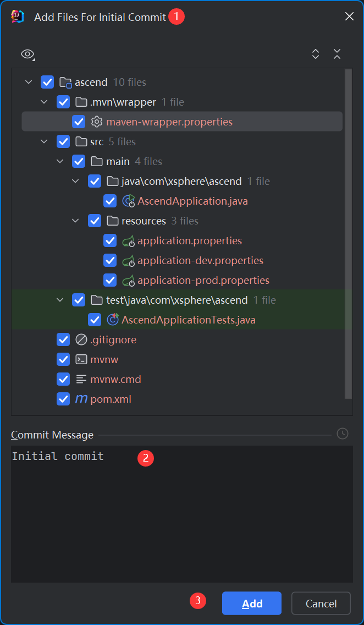This screenshot has width=364, height=625.
Task: Click the mvnw terminal script icon
Action: coord(81,359)
